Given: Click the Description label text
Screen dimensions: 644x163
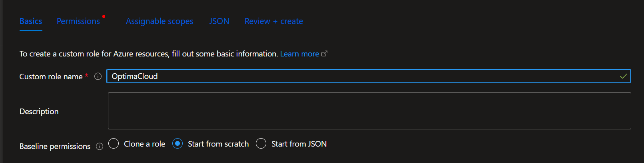Looking at the screenshot, I should pyautogui.click(x=39, y=111).
